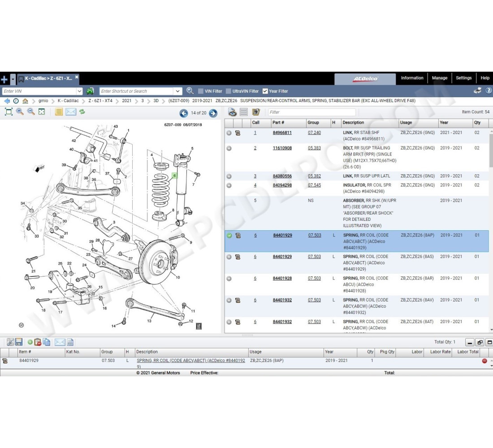Open the home icon in breadcrumb

coord(25,101)
